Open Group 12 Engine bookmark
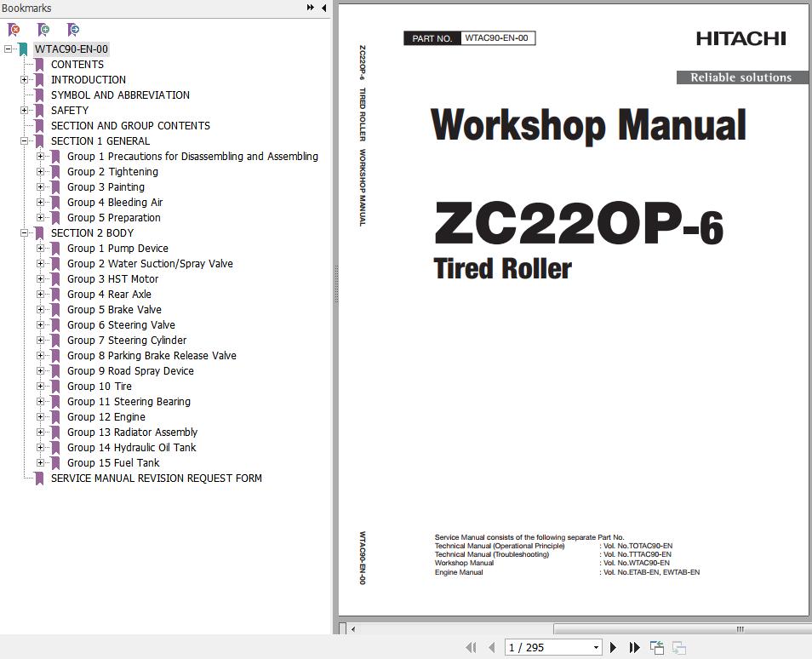Screen dimensions: 812x659 (106, 417)
